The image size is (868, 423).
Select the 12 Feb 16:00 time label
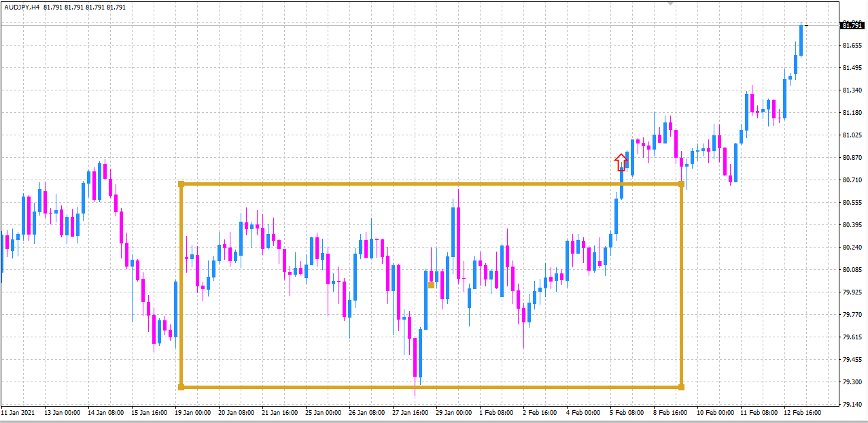click(803, 412)
